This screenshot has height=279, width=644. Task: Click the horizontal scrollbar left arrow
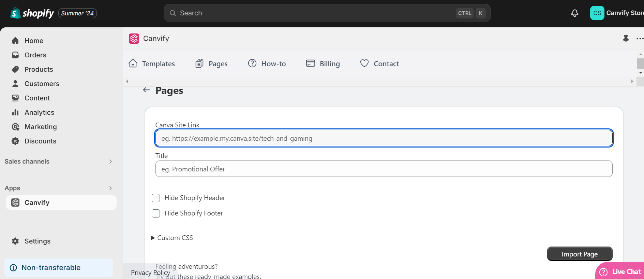tap(127, 81)
